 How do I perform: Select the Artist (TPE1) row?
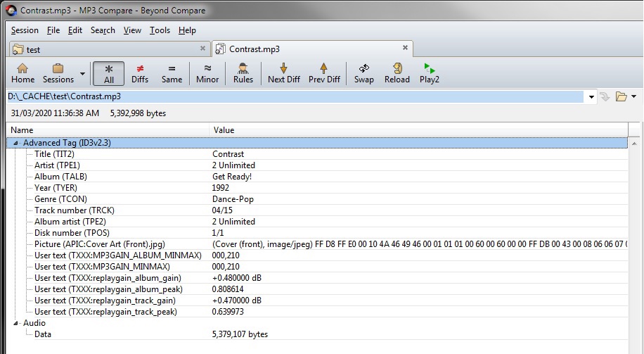click(317, 165)
